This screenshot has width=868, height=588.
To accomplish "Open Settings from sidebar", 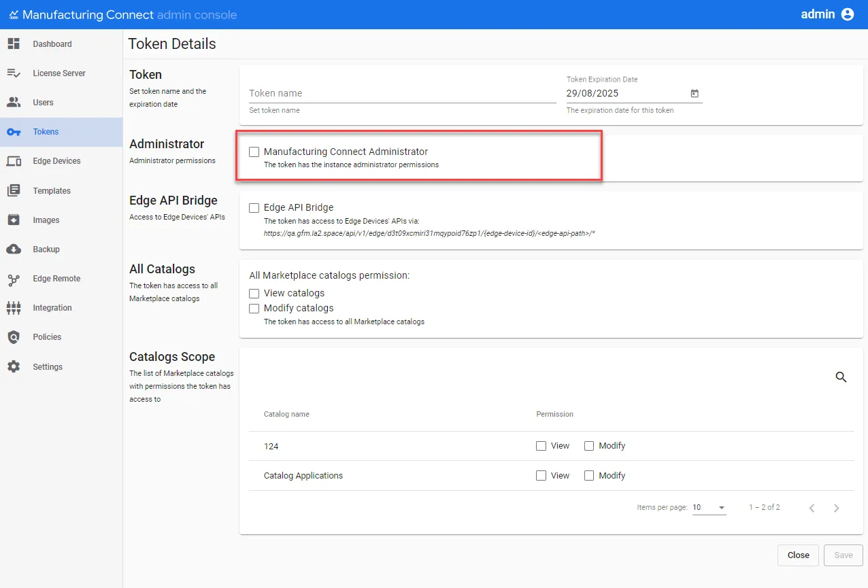I will point(61,367).
